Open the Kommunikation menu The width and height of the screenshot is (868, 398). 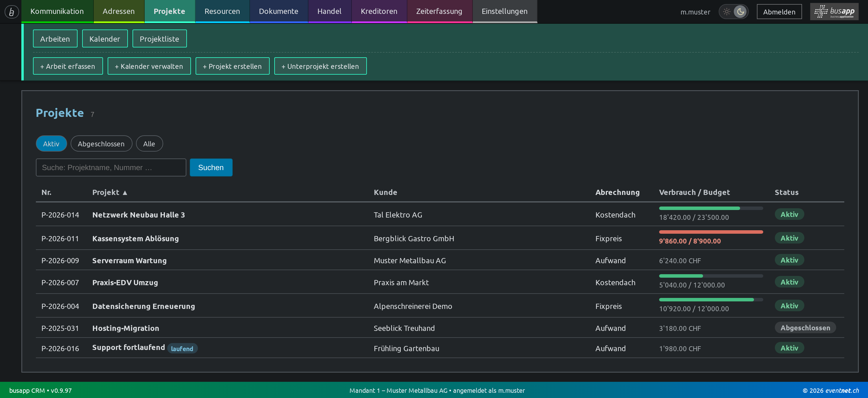(57, 12)
